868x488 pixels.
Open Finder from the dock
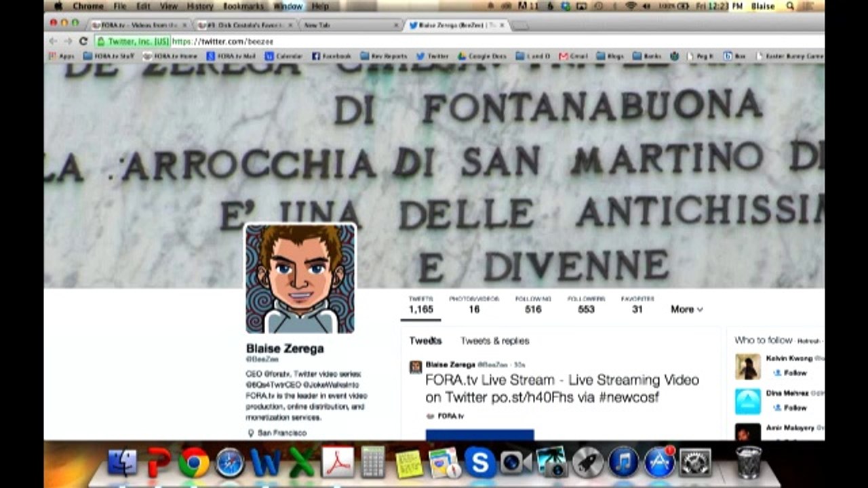[122, 463]
